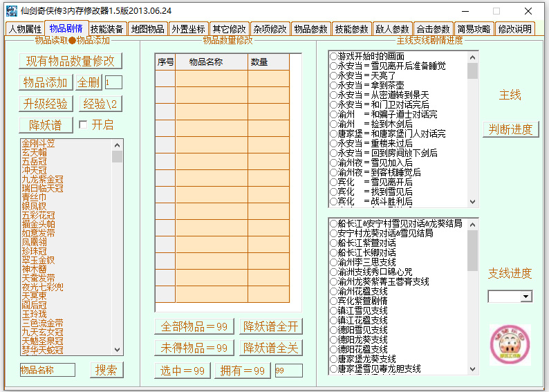Viewport: 549px width, 392px height.
Task: Select the 游戏开始时的画面 radio option
Action: [x=333, y=57]
